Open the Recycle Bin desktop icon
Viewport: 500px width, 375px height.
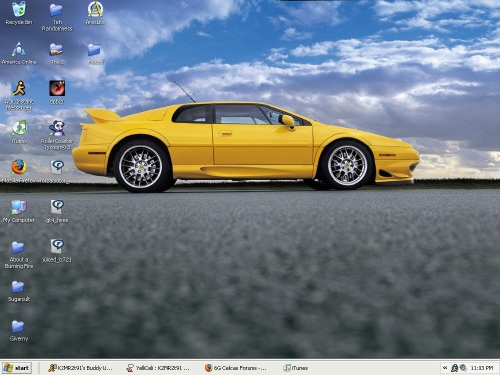pos(19,13)
